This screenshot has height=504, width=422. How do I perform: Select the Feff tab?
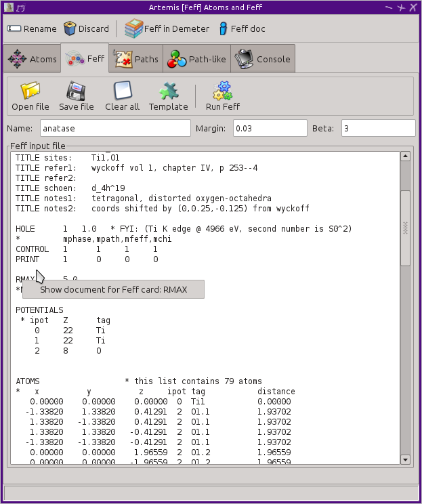click(85, 58)
